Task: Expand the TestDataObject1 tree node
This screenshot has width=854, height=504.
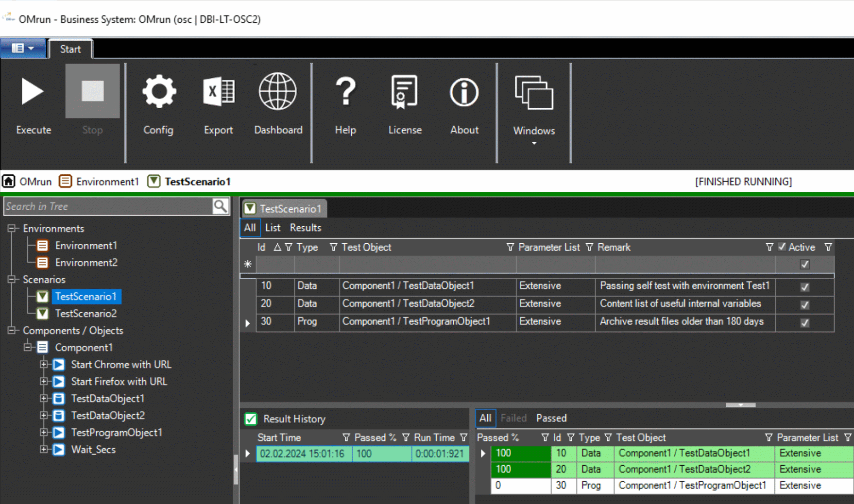Action: (x=44, y=398)
